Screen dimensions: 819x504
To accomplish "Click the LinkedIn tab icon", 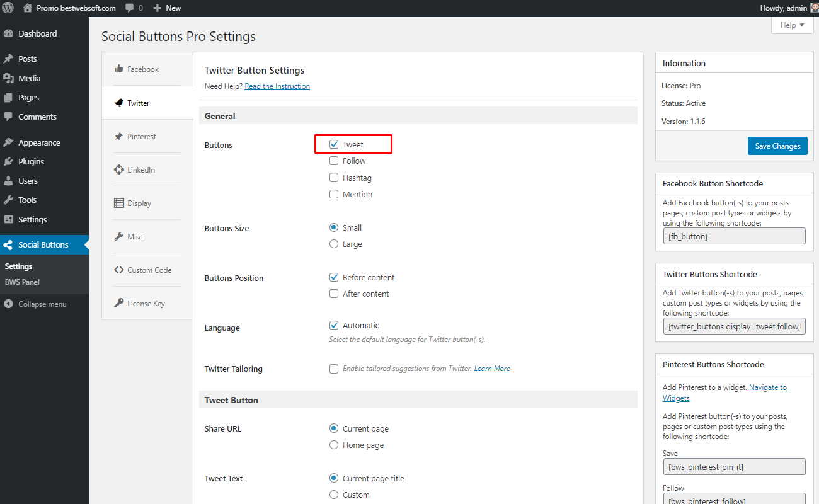I will tap(118, 169).
